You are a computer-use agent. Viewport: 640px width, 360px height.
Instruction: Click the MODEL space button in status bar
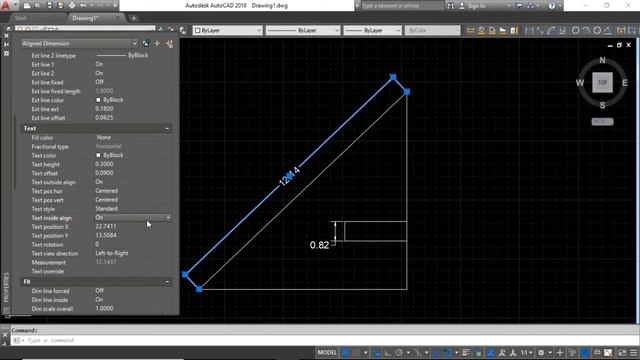(327, 353)
